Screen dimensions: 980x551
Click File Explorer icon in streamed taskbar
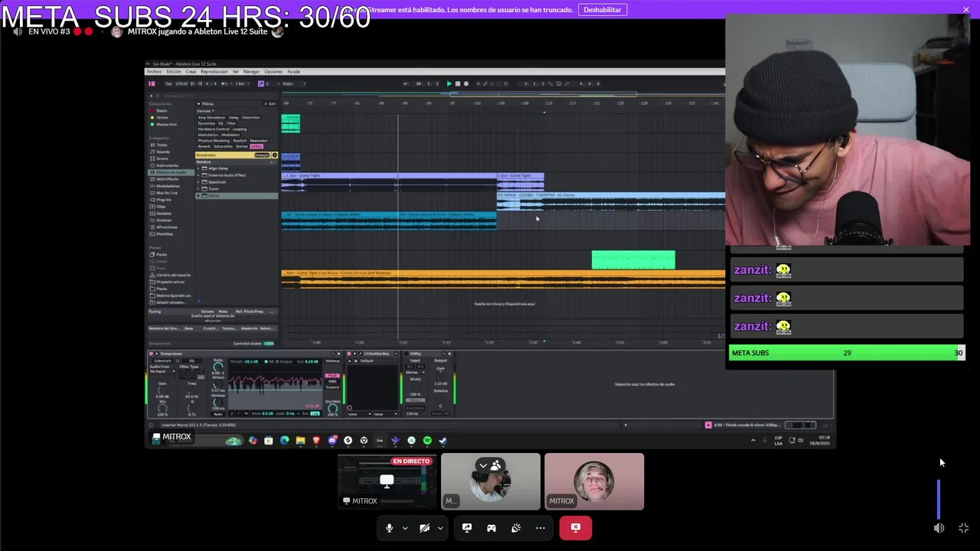tap(300, 441)
